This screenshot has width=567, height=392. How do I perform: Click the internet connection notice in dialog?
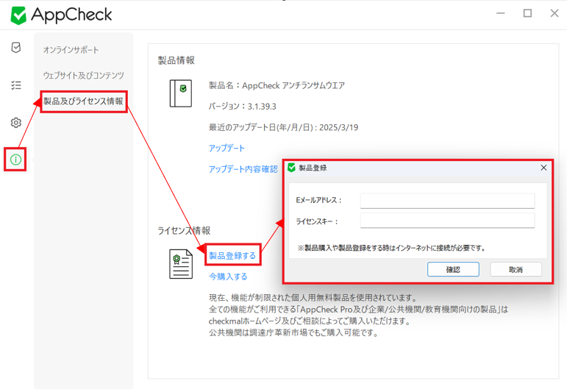(x=391, y=248)
